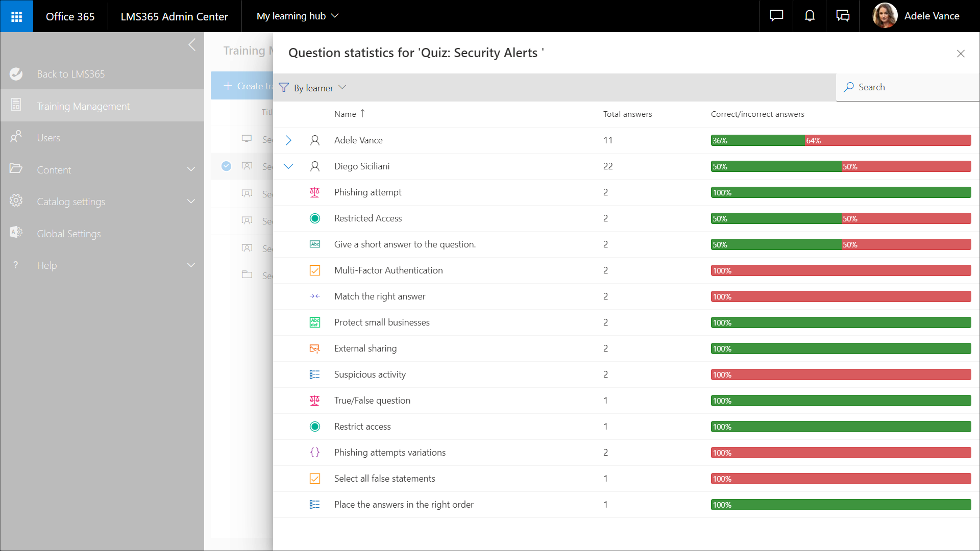
Task: Click the true/false scales icon for Phishing attempt
Action: [315, 192]
